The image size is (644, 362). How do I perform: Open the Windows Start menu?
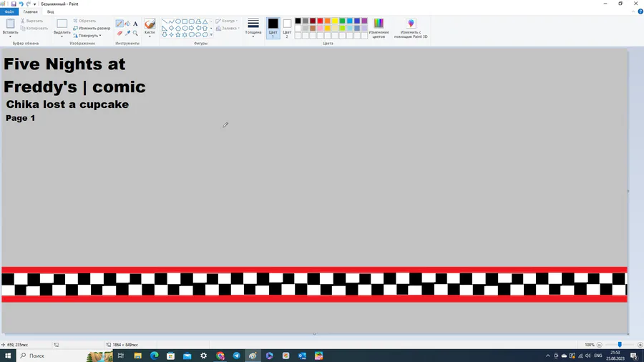pos(8,356)
